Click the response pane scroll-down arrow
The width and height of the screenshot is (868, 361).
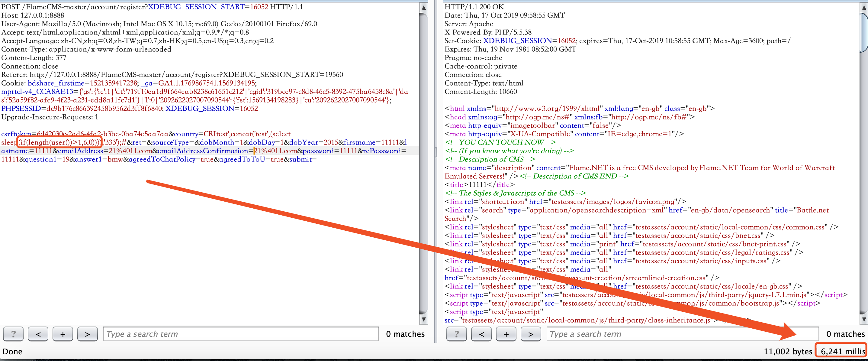(863, 319)
